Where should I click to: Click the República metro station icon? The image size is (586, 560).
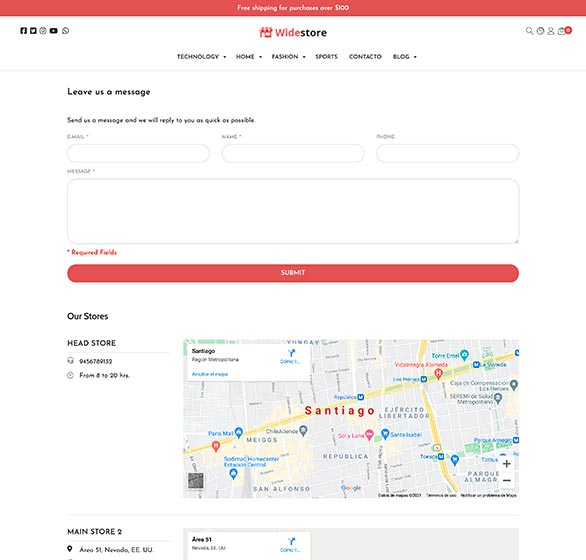point(360,397)
